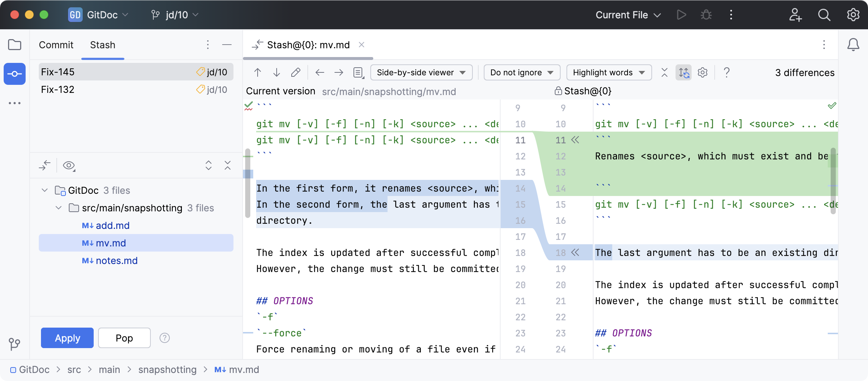Screen dimensions: 868x381
Task: Click the Apply button
Action: tap(67, 338)
